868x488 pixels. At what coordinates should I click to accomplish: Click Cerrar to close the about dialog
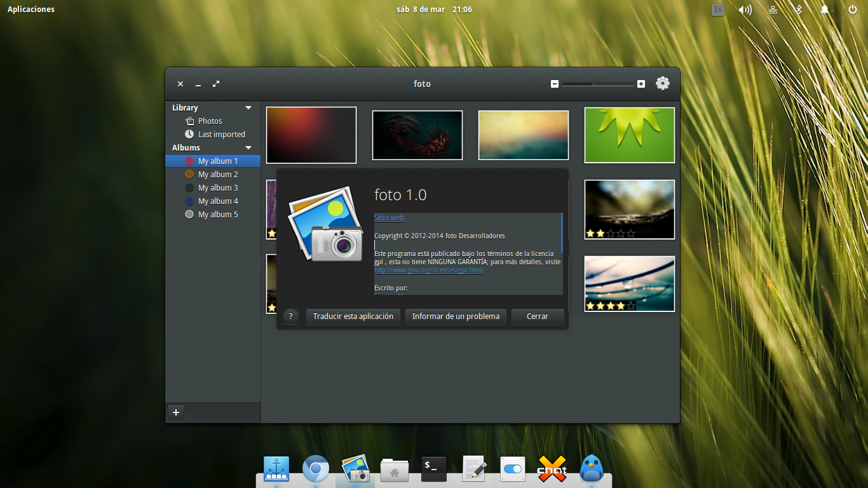537,316
